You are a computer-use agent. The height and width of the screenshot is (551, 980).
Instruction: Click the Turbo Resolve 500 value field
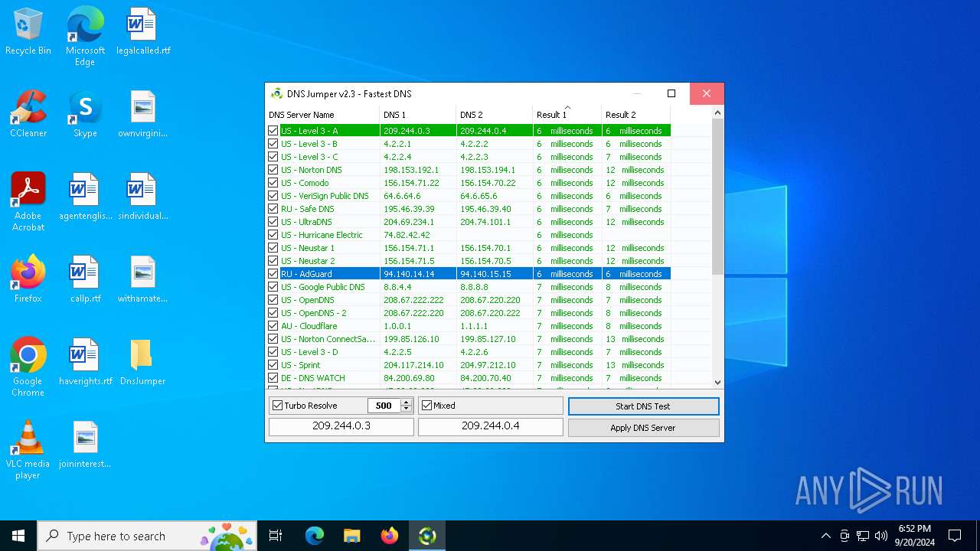point(384,406)
